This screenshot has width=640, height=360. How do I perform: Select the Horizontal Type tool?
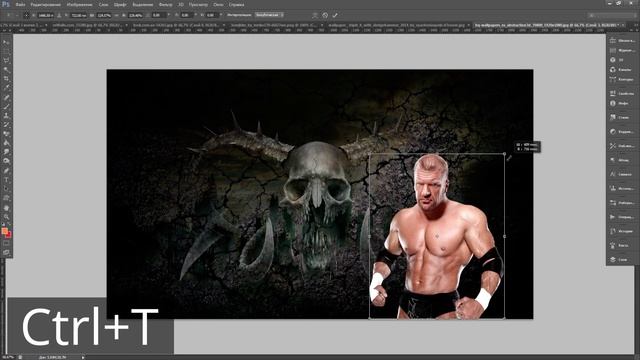(6, 180)
